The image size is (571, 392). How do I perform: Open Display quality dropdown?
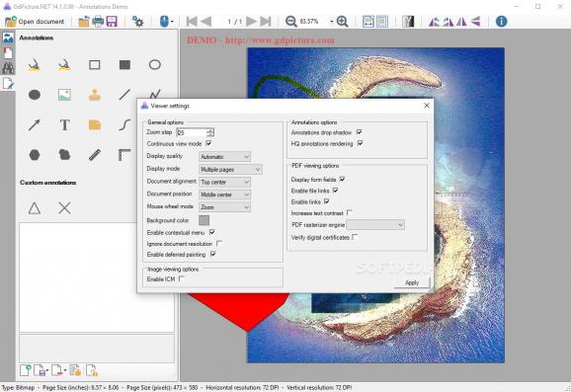coord(224,157)
